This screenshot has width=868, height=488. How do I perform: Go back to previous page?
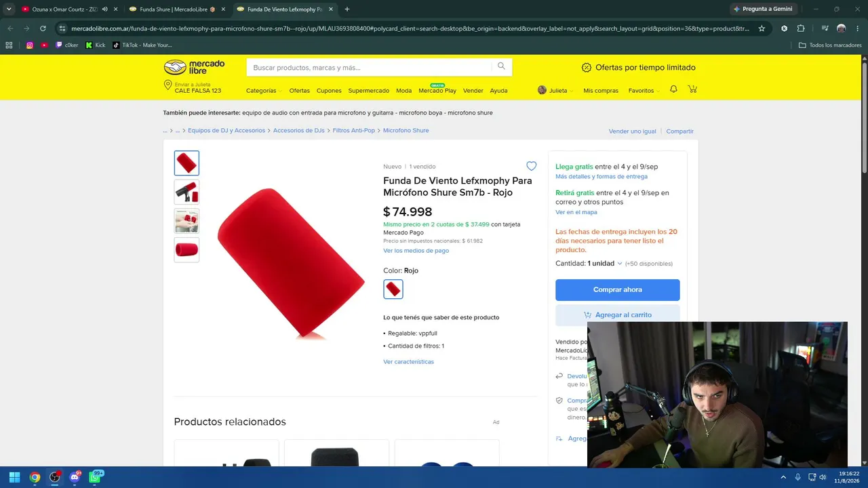point(10,28)
